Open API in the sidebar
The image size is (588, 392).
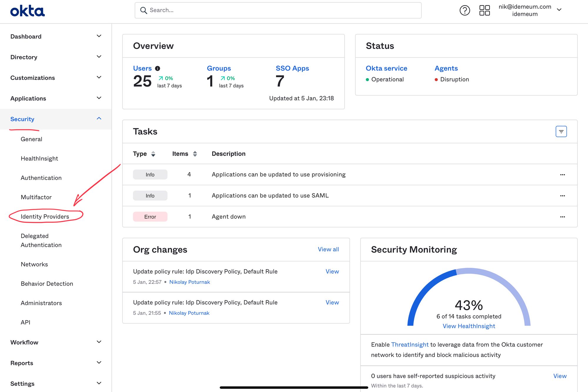click(x=26, y=323)
